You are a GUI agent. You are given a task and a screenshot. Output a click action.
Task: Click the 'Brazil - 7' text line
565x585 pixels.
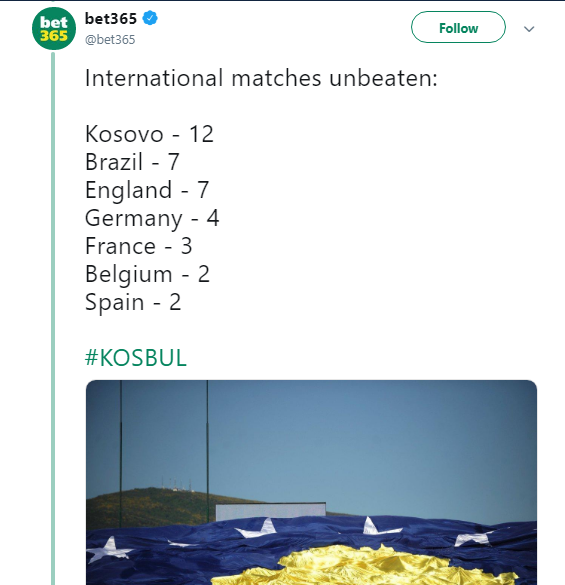[132, 162]
